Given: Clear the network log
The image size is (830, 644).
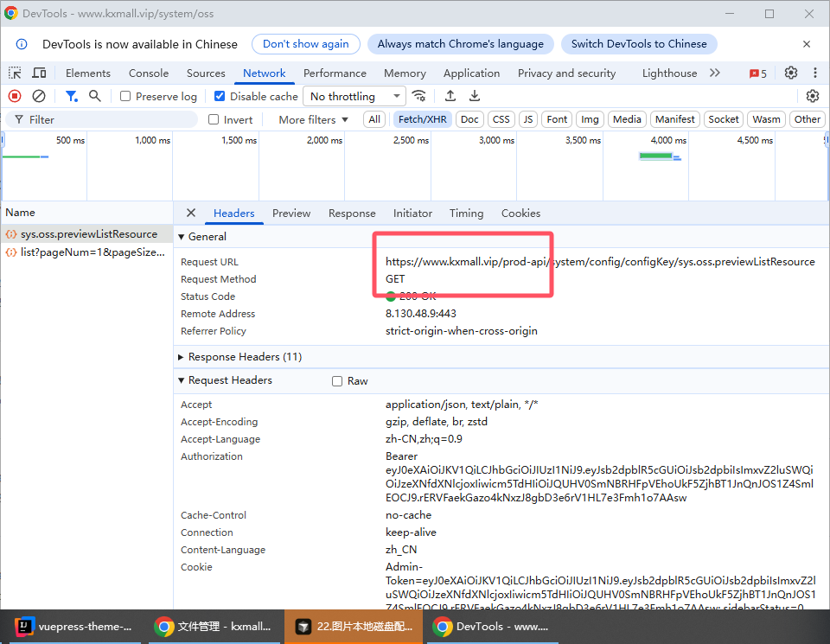Looking at the screenshot, I should [x=39, y=96].
